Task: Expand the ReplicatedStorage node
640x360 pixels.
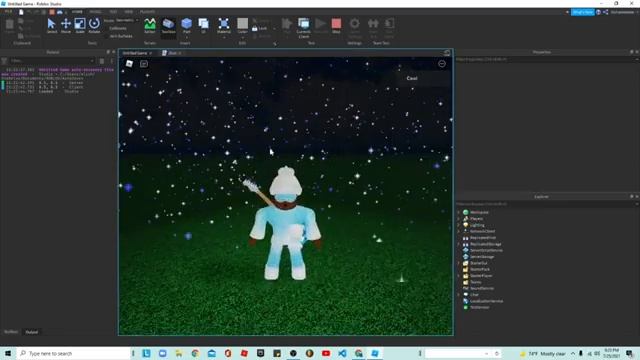Action: 459,244
